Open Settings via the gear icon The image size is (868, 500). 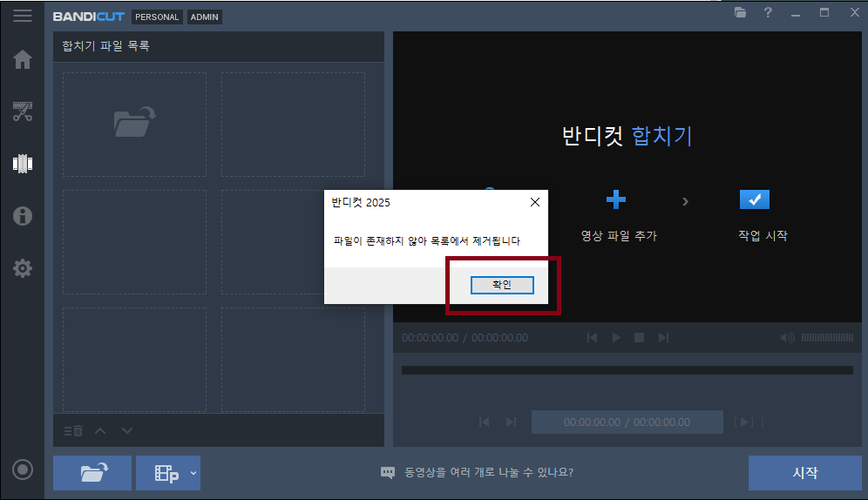pos(23,268)
